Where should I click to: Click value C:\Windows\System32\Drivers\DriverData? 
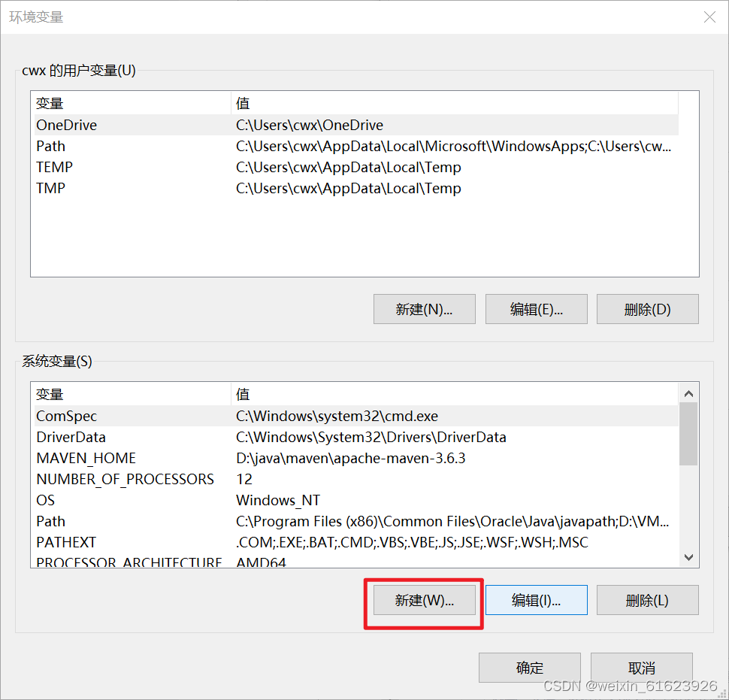371,437
